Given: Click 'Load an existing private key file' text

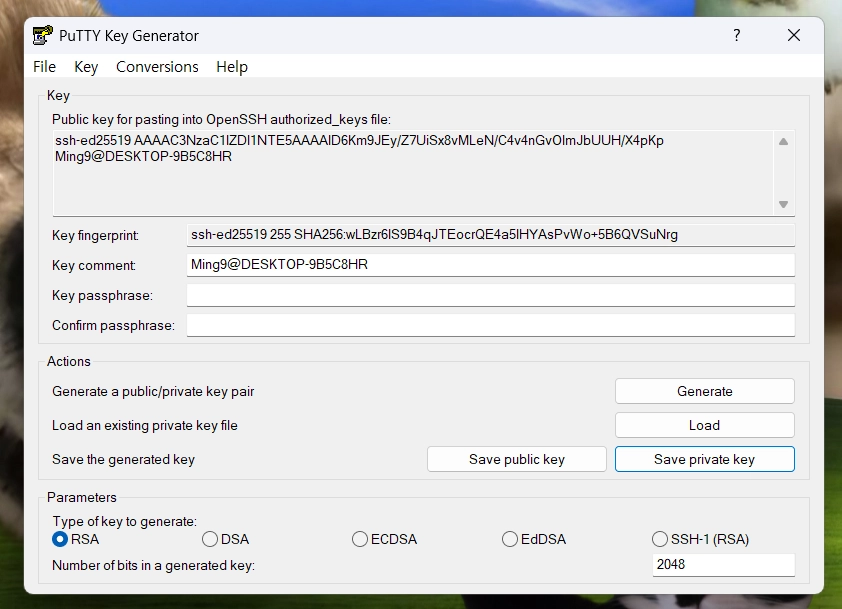Looking at the screenshot, I should pyautogui.click(x=144, y=425).
